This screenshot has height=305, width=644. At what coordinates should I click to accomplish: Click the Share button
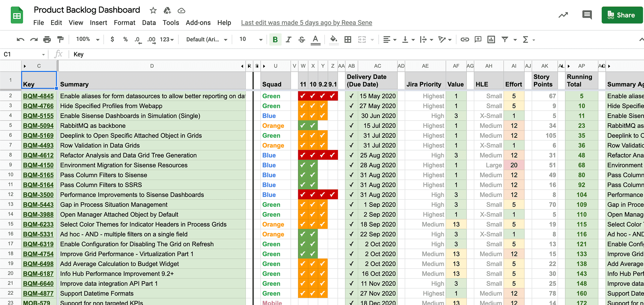622,15
